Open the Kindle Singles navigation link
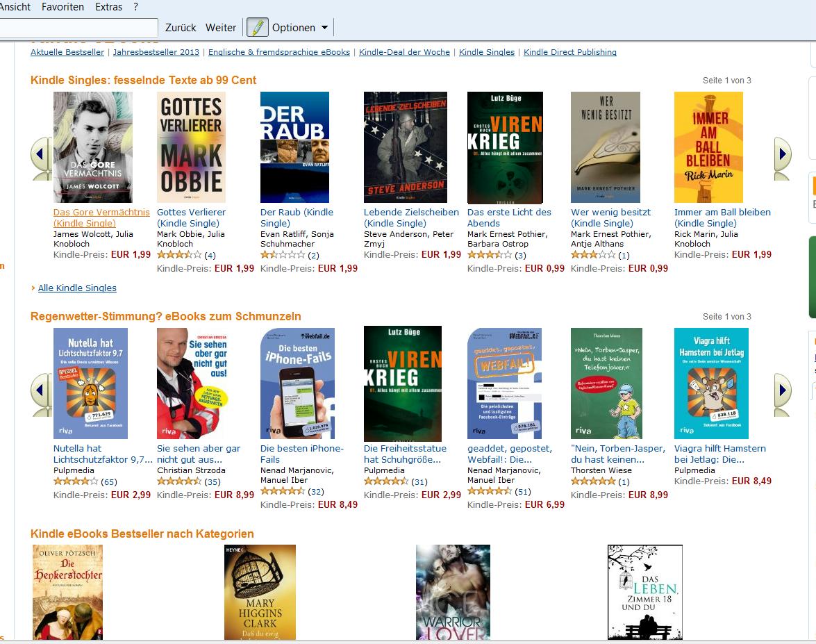This screenshot has width=816, height=644. (487, 52)
